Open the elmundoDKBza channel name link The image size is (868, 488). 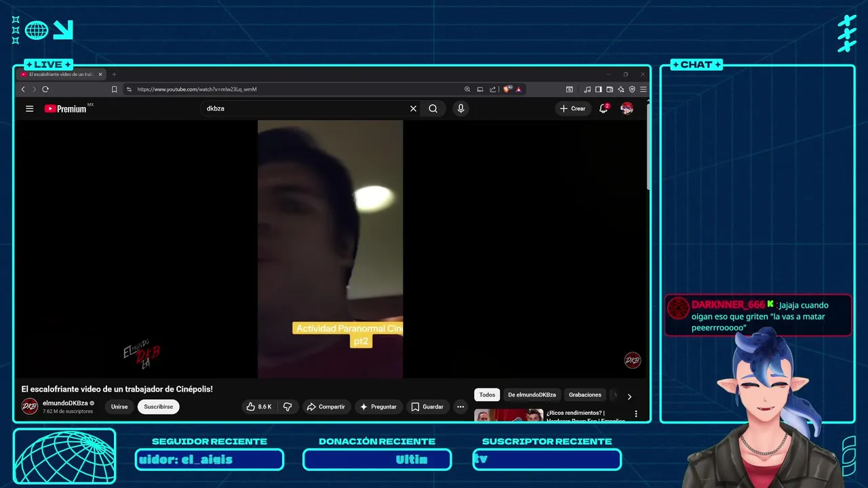[65, 403]
